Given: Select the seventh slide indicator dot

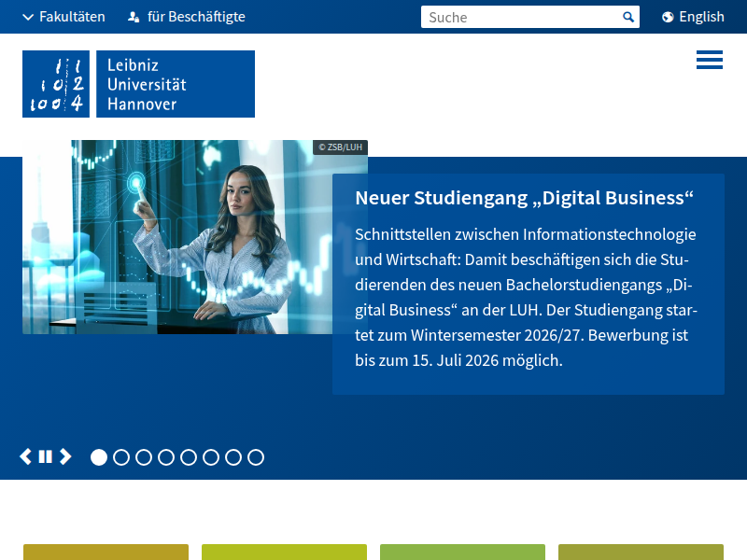Looking at the screenshot, I should click(x=233, y=457).
